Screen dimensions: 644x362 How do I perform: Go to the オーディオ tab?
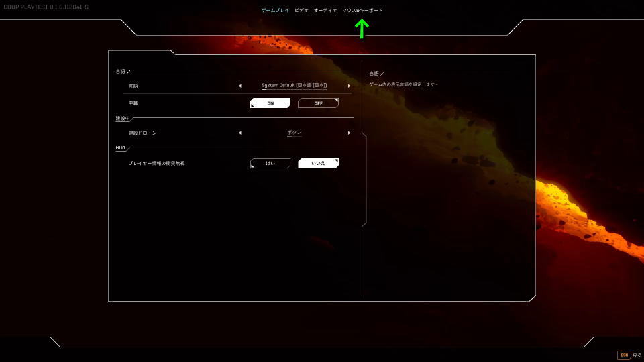pyautogui.click(x=325, y=11)
